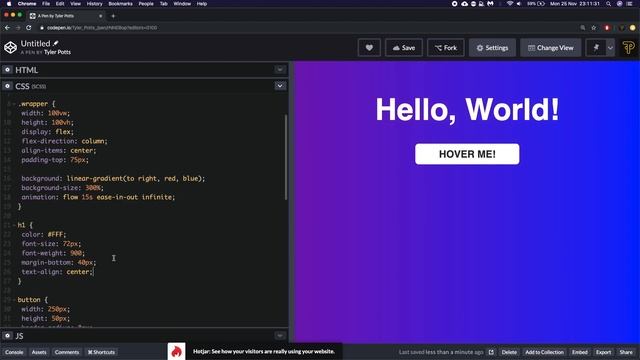Viewport: 640px width, 360px height.
Task: Show keyboard Shortcuts
Action: coord(101,352)
